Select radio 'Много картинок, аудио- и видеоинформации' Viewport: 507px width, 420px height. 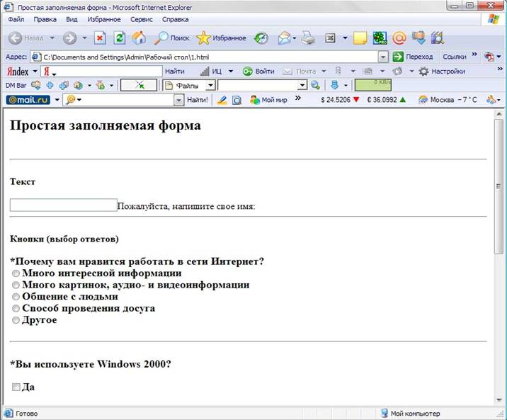pyautogui.click(x=16, y=285)
